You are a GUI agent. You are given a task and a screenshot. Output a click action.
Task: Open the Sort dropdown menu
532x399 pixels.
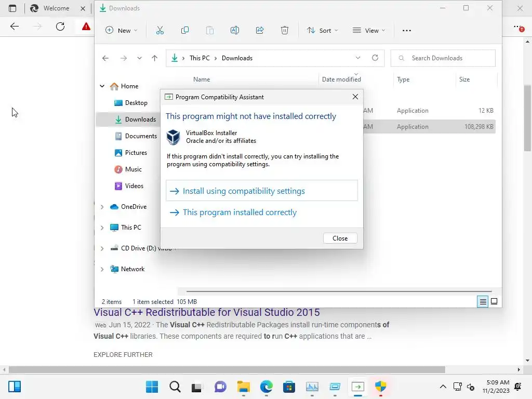click(322, 31)
